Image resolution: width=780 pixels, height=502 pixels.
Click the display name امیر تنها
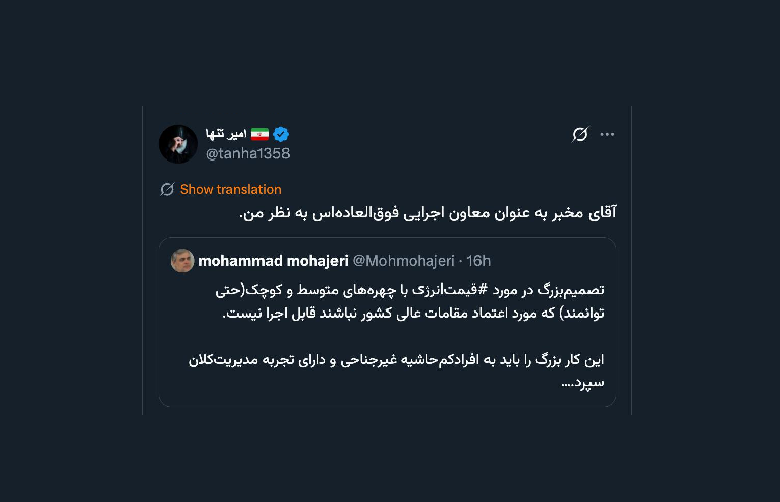[x=225, y=134]
